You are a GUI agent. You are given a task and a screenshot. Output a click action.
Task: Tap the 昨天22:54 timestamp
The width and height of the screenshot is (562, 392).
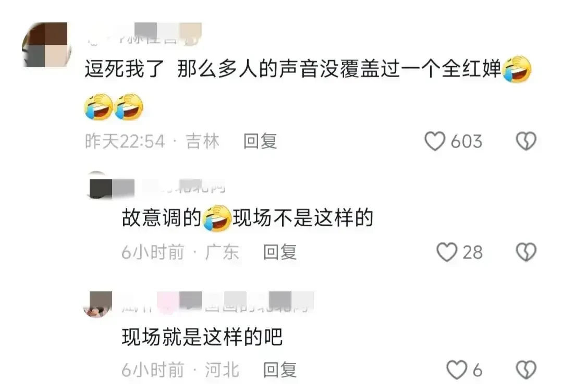[x=125, y=141]
